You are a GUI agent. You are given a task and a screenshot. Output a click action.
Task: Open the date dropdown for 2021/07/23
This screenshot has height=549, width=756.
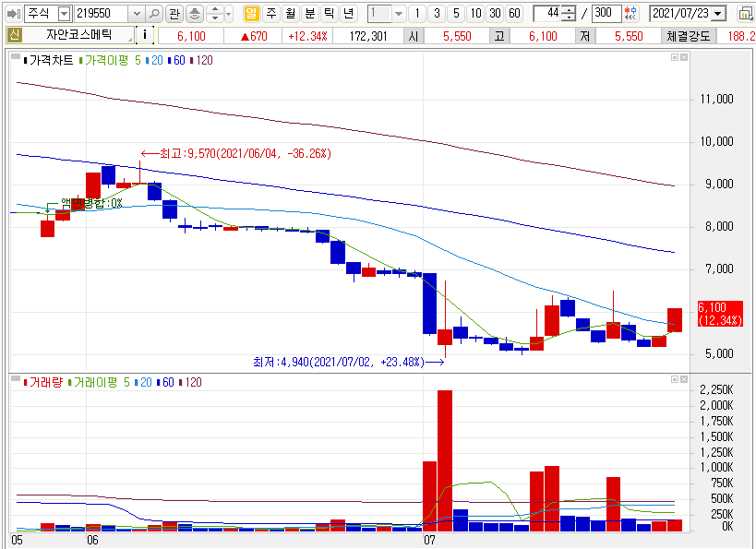[x=718, y=14]
